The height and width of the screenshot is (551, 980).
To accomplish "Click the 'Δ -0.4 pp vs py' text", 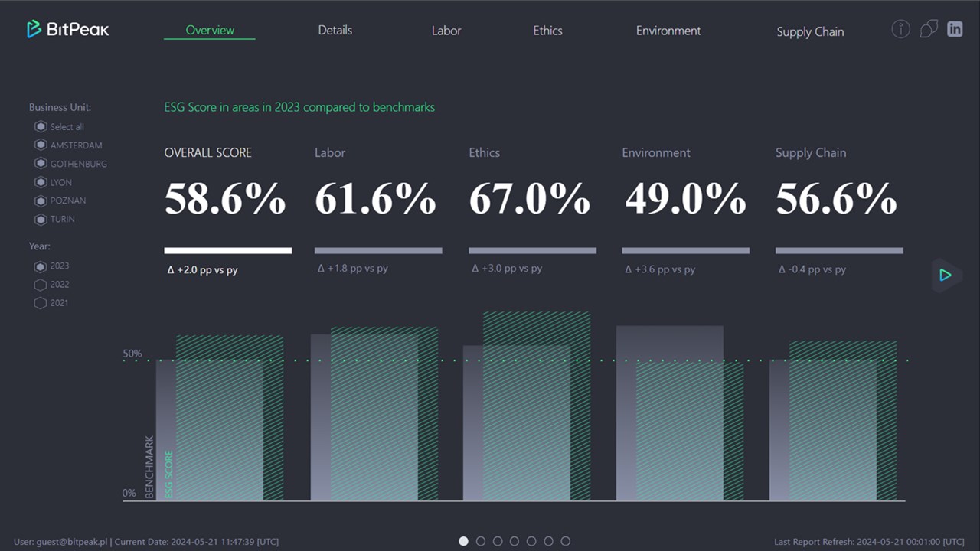I will pos(812,269).
